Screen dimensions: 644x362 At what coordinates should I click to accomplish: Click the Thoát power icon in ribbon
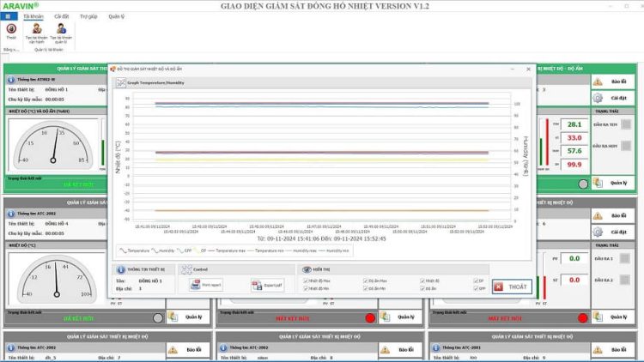click(10, 28)
